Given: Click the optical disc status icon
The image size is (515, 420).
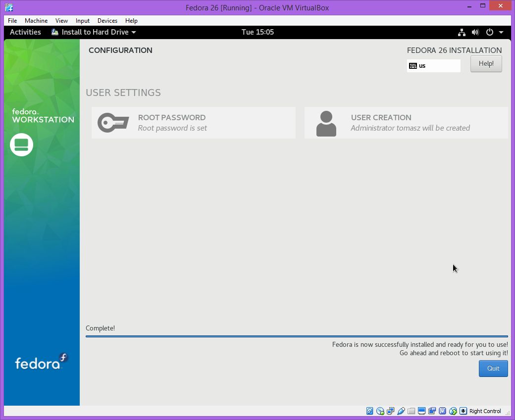Looking at the screenshot, I should 380,411.
